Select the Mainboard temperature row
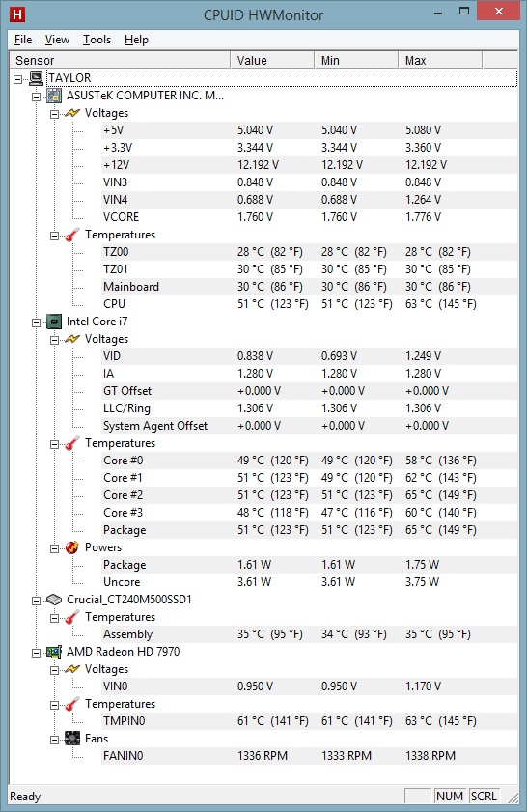Image resolution: width=527 pixels, height=812 pixels. tap(310, 287)
